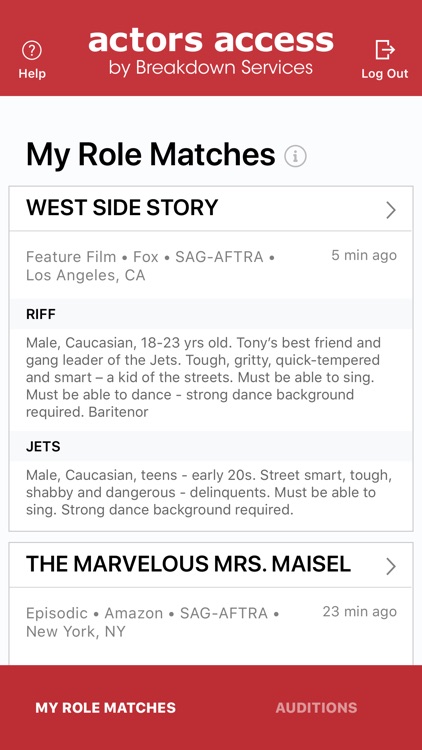Screen dimensions: 422x750
Task: Tap the RIFF role description text
Action: 203,377
